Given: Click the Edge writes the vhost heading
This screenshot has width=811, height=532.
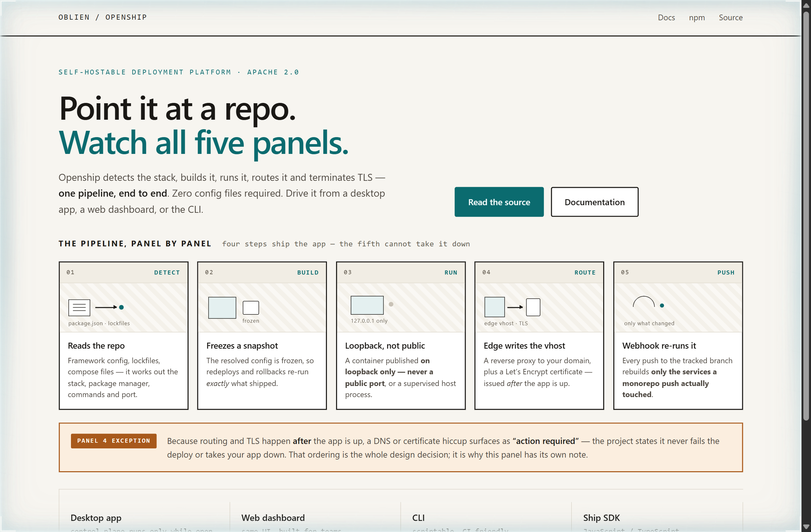Looking at the screenshot, I should (524, 345).
